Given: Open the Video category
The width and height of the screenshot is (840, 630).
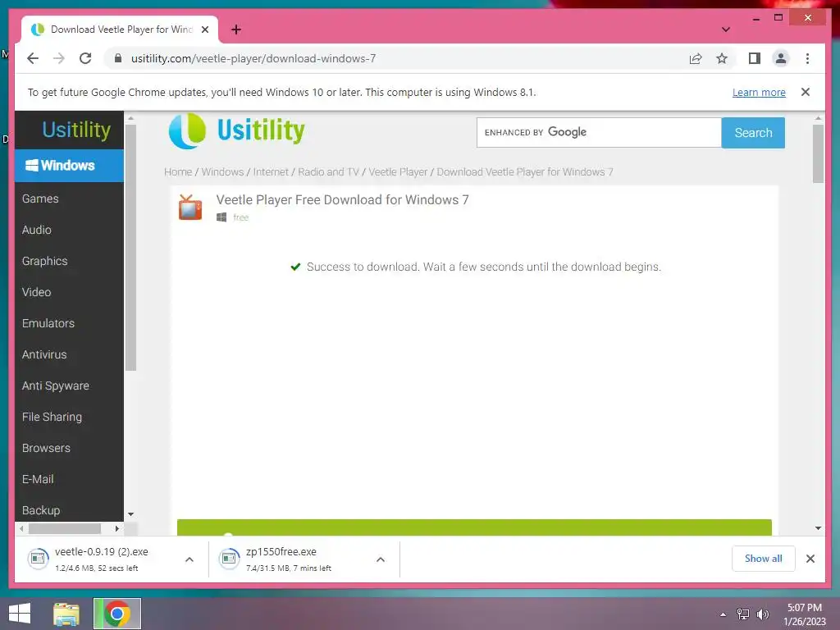Looking at the screenshot, I should point(36,292).
